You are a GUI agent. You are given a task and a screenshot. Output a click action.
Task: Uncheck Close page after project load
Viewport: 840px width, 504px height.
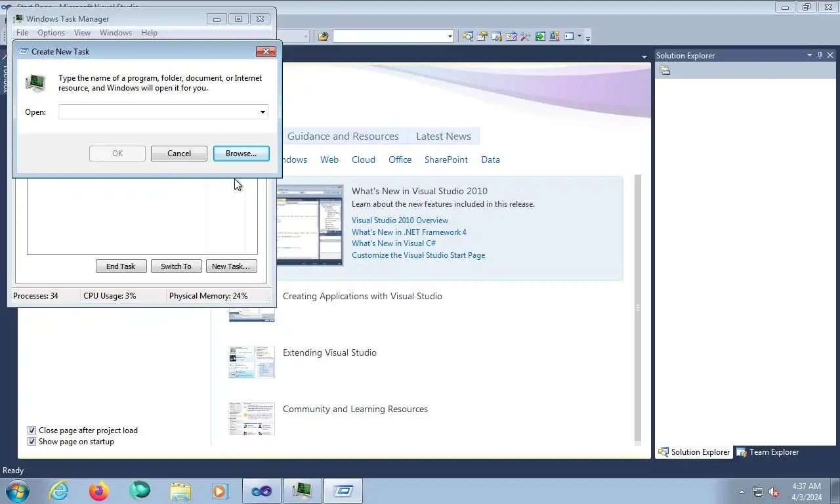31,430
